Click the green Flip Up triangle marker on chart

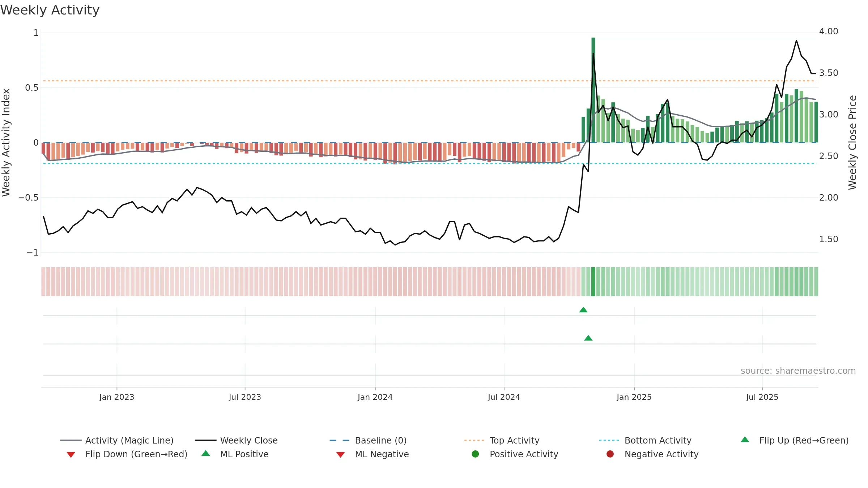click(583, 310)
